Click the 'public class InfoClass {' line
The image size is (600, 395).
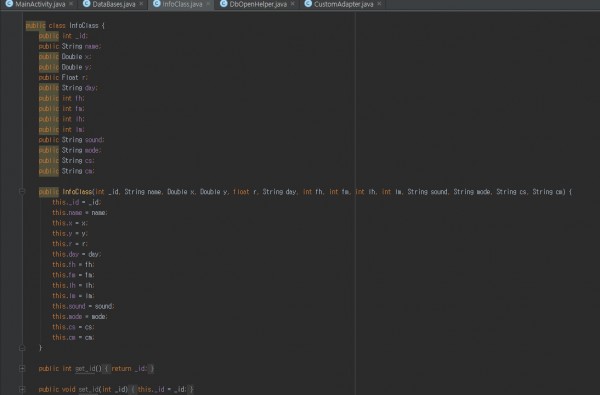coord(65,26)
